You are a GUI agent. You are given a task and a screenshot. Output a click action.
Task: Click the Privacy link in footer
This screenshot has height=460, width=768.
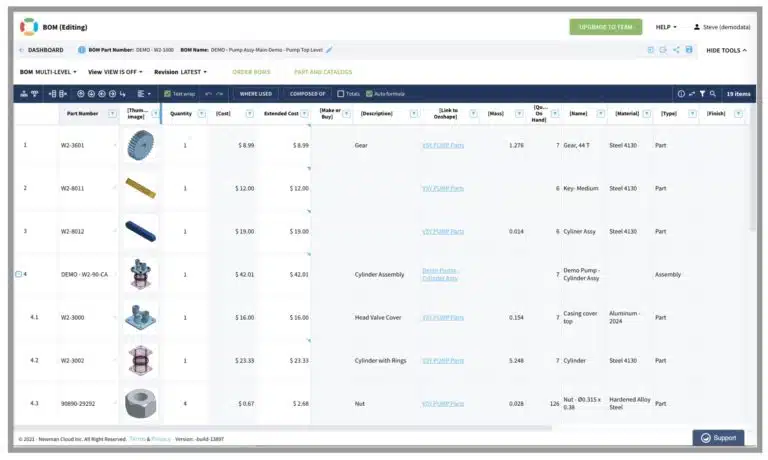click(x=161, y=439)
